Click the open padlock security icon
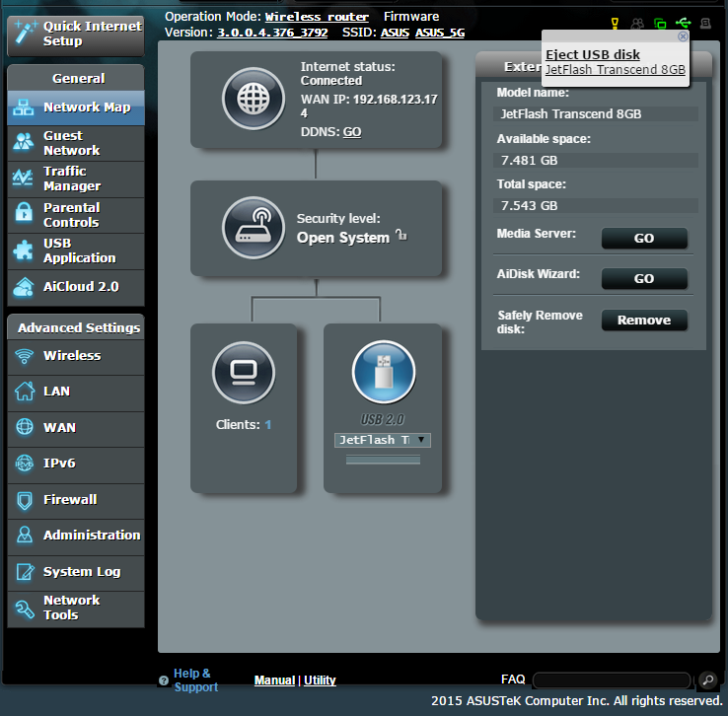 (x=401, y=235)
